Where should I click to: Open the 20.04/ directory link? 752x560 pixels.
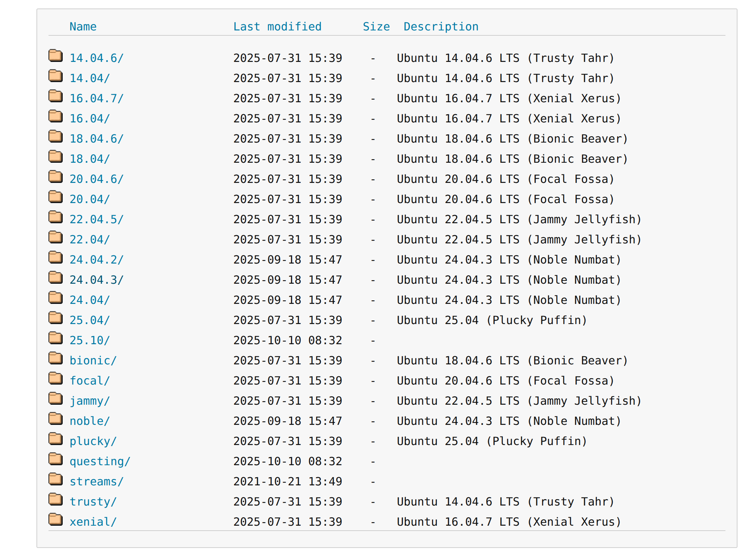tap(90, 199)
